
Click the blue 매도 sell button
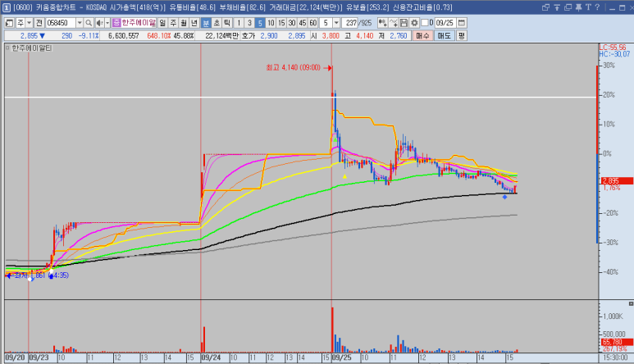coord(445,36)
